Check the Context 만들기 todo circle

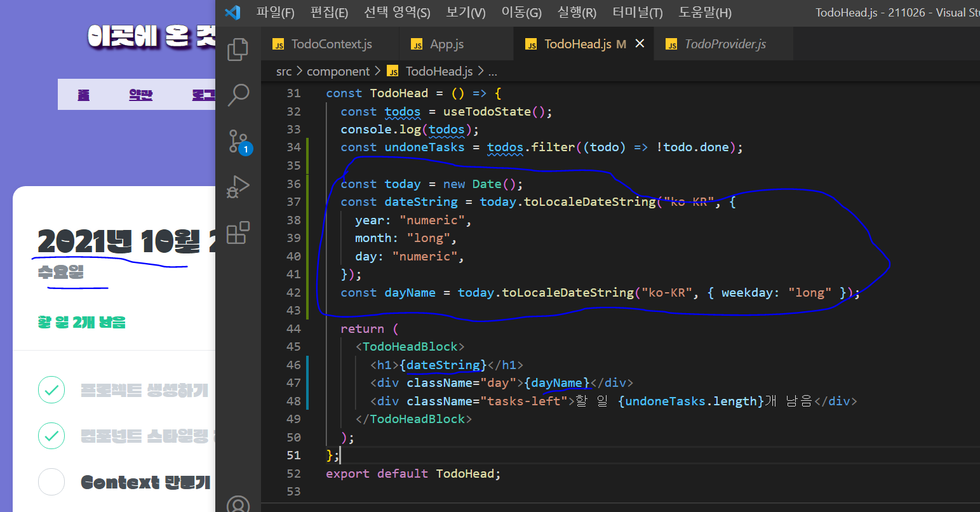[51, 482]
